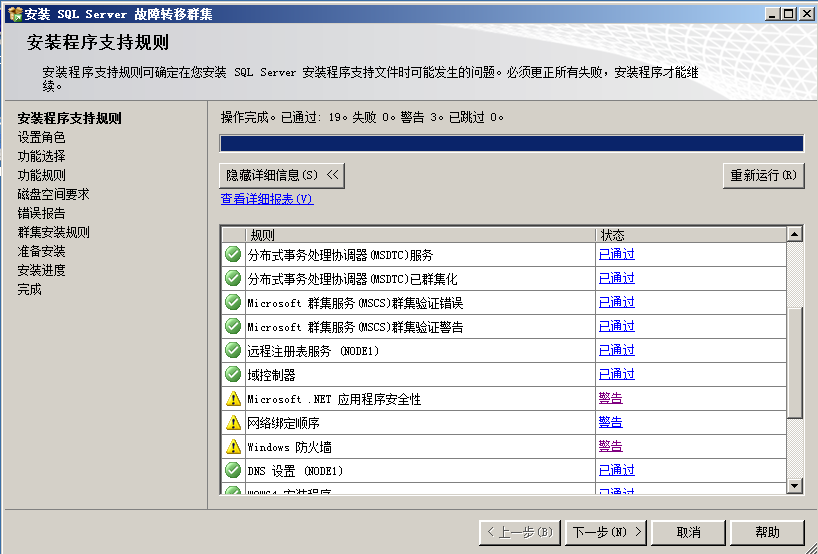The height and width of the screenshot is (554, 818).
Task: Click the green check icon for MSDTC服务 row
Action: point(233,254)
